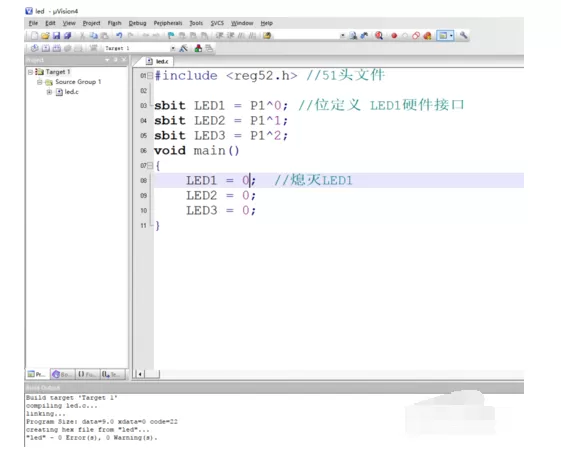This screenshot has width=561, height=458.
Task: Open a file using the folder icon
Action: [x=45, y=35]
